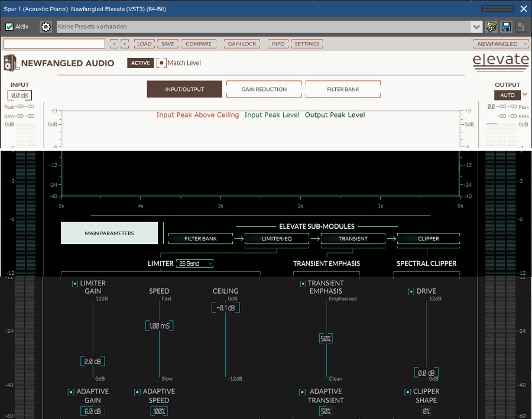The image size is (532, 419).
Task: Toggle the Adaptive Transient indicator
Action: coord(302,392)
